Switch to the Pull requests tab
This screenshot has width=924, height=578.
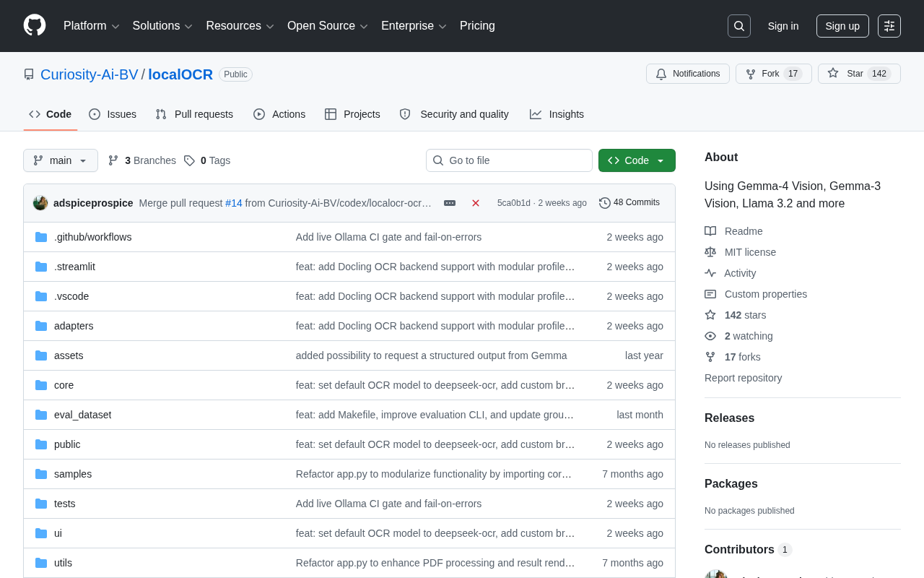[x=194, y=114]
